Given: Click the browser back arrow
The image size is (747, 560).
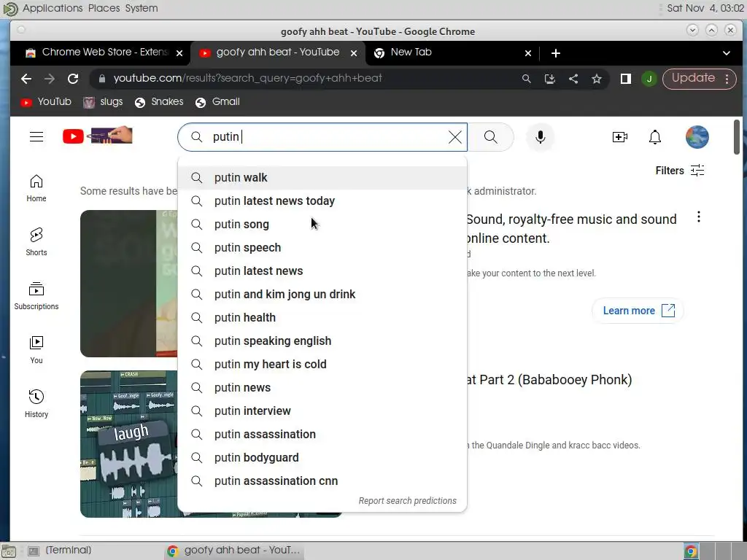Looking at the screenshot, I should click(26, 79).
